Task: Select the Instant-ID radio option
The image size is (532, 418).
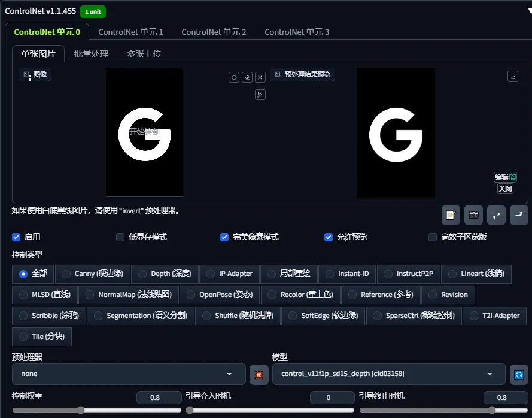Action: (x=347, y=274)
